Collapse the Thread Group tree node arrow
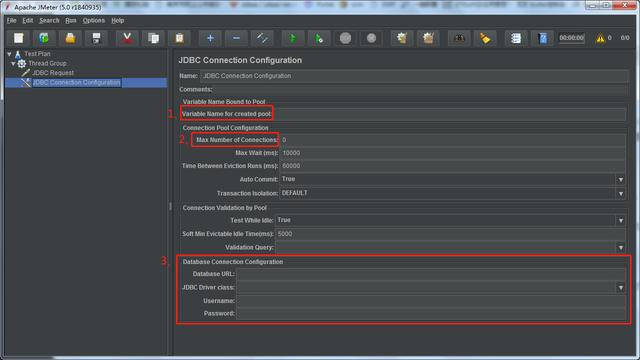This screenshot has width=640, height=360. 13,63
